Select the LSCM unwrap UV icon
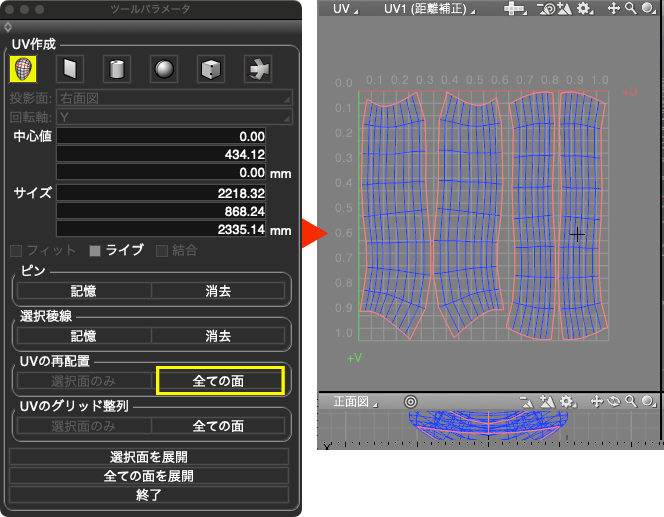The width and height of the screenshot is (664, 517). tap(23, 68)
